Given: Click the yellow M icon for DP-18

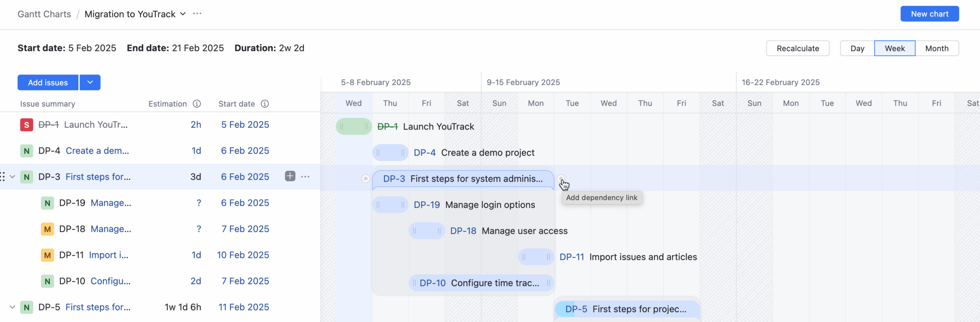Looking at the screenshot, I should (x=47, y=229).
